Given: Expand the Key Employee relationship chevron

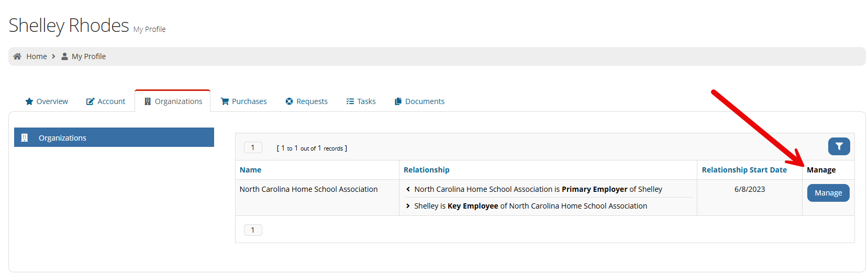Looking at the screenshot, I should point(408,206).
